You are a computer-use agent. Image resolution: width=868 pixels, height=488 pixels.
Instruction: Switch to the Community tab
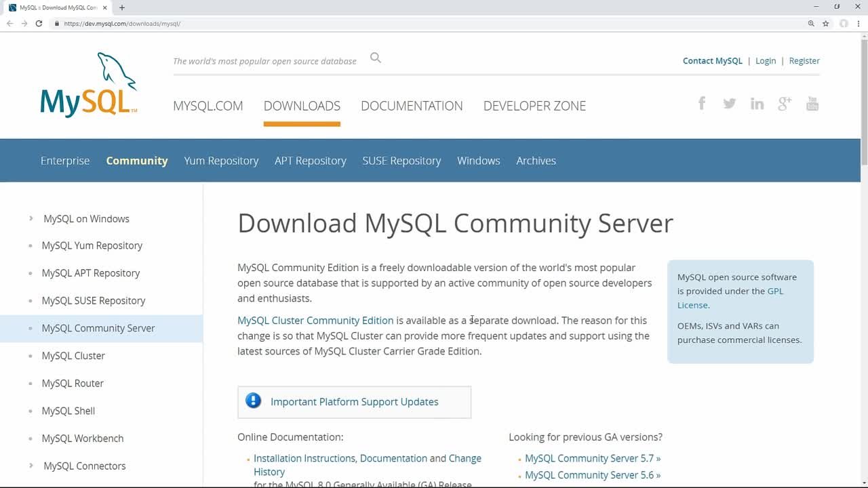(137, 161)
